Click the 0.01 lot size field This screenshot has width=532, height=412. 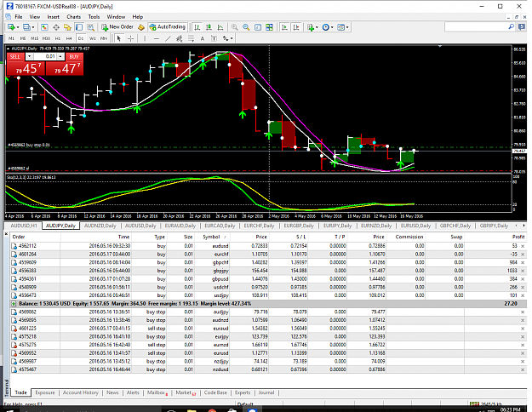45,56
